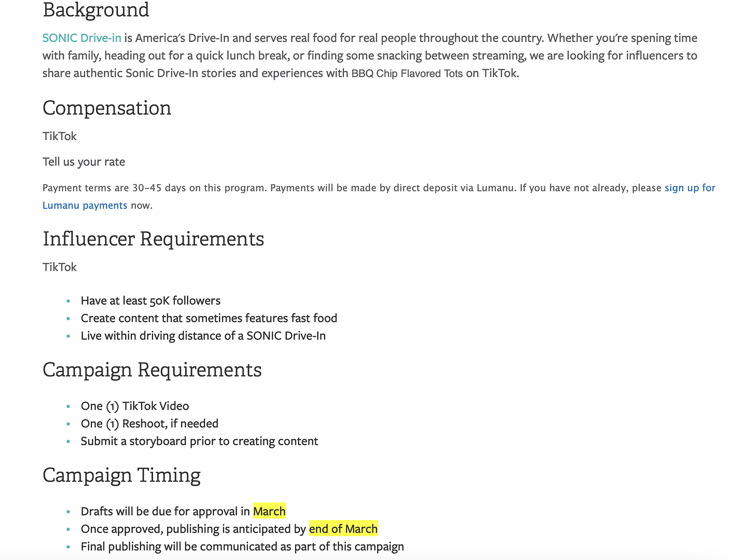733x560 pixels.
Task: Click the Campaign Timing heading
Action: tap(121, 475)
